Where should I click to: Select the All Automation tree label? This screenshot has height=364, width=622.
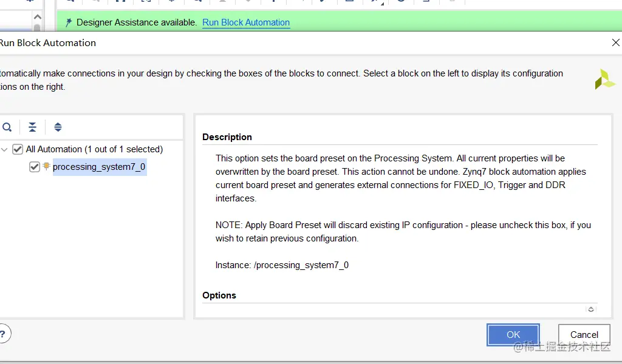[x=94, y=149]
